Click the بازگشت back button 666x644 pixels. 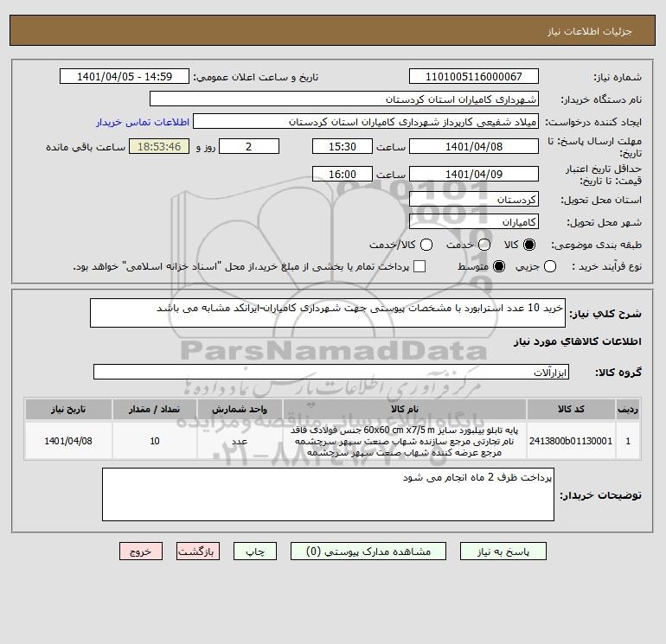tap(198, 551)
